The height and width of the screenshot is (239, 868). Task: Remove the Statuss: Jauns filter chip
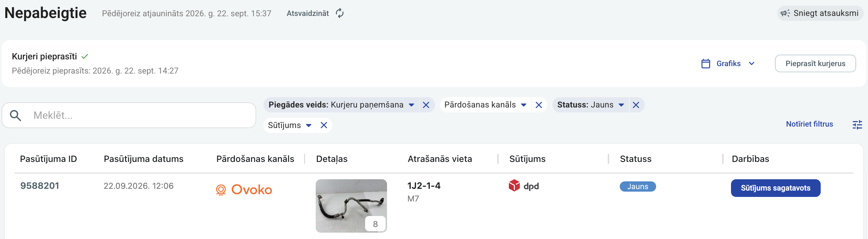(636, 105)
